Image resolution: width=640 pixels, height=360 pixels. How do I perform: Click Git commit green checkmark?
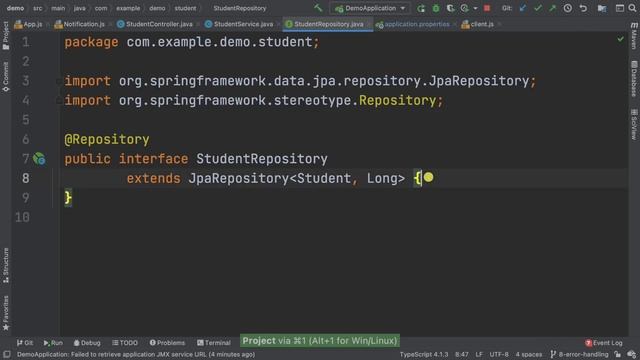pos(538,8)
